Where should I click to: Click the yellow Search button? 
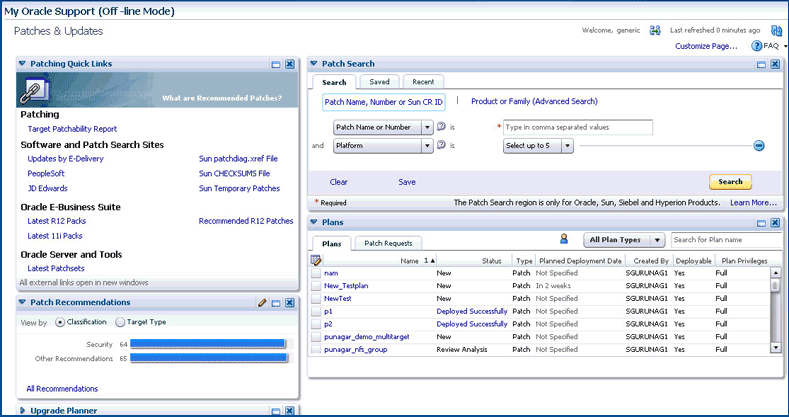(730, 182)
